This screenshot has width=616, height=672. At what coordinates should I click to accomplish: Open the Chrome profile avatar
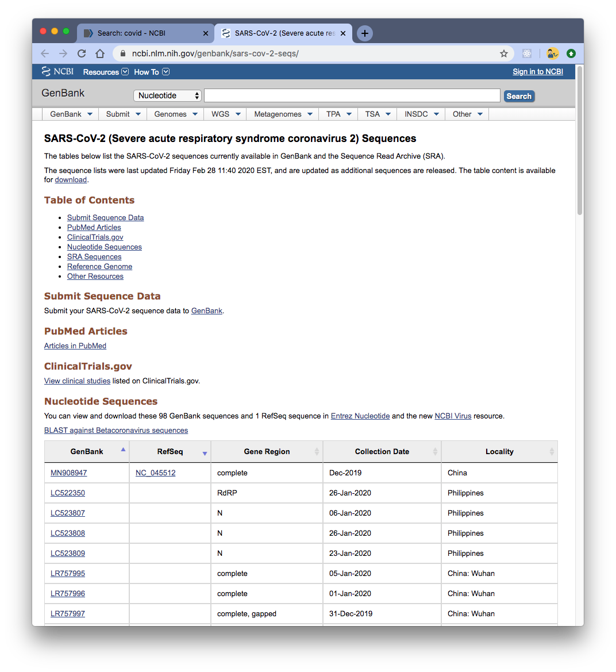552,53
